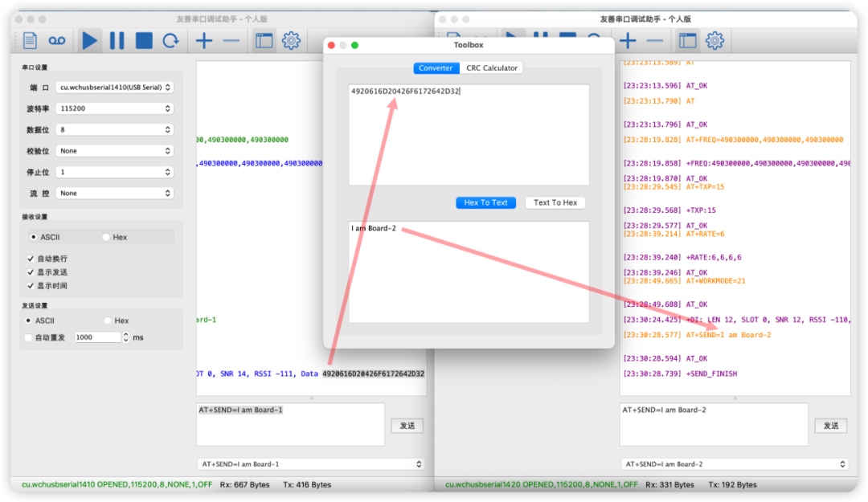Expand the 端口 serial port dropdown
The image size is (868, 502).
tap(115, 87)
